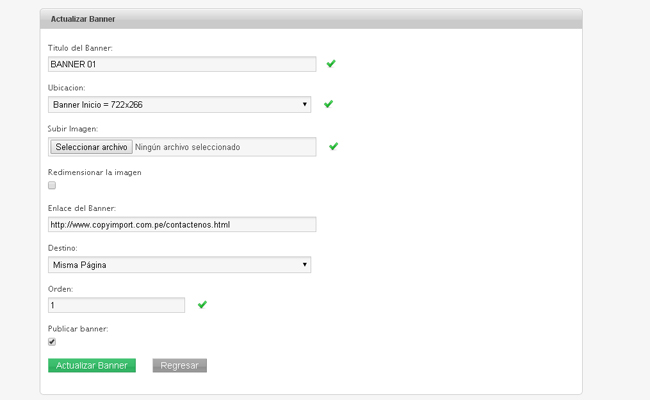Open the Ubicacion dropdown showing Banner Inicio
The height and width of the screenshot is (400, 650).
coord(179,104)
